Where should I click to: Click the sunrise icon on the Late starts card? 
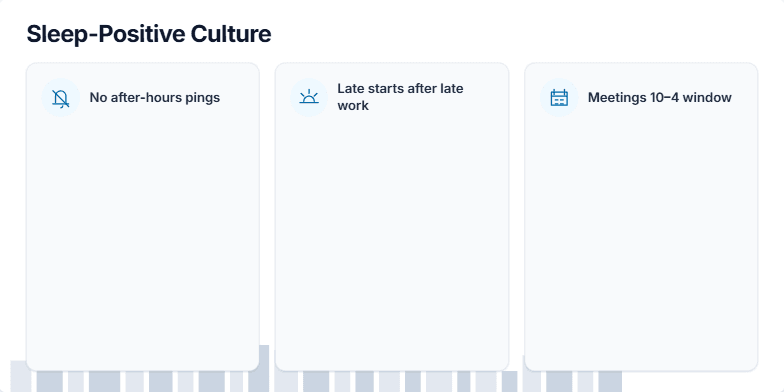tap(309, 96)
